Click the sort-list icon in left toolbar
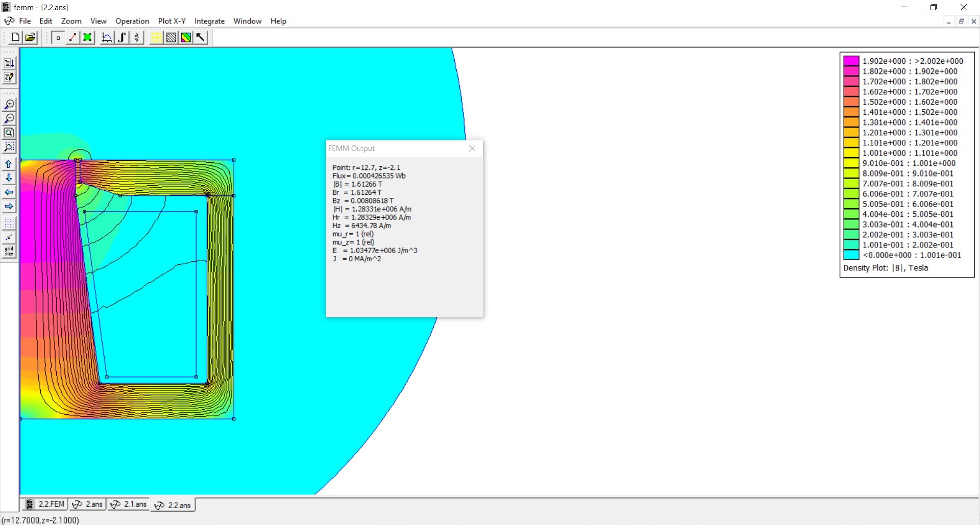This screenshot has height=525, width=980. pyautogui.click(x=9, y=63)
